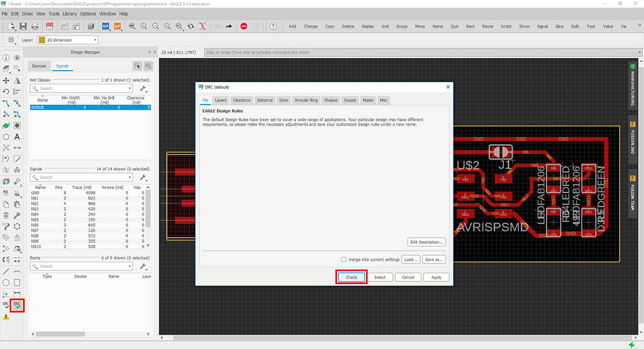Image resolution: width=644 pixels, height=349 pixels.
Task: Select the Rotate tool
Action: click(6, 92)
